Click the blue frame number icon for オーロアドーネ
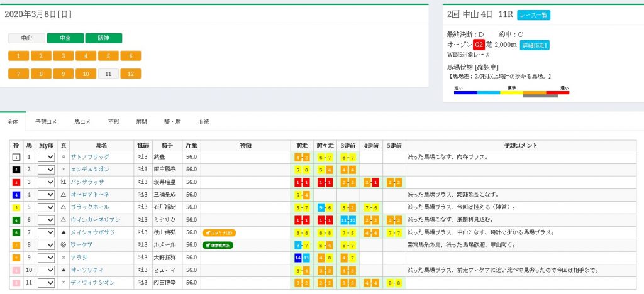The height and width of the screenshot is (294, 644). [17, 195]
